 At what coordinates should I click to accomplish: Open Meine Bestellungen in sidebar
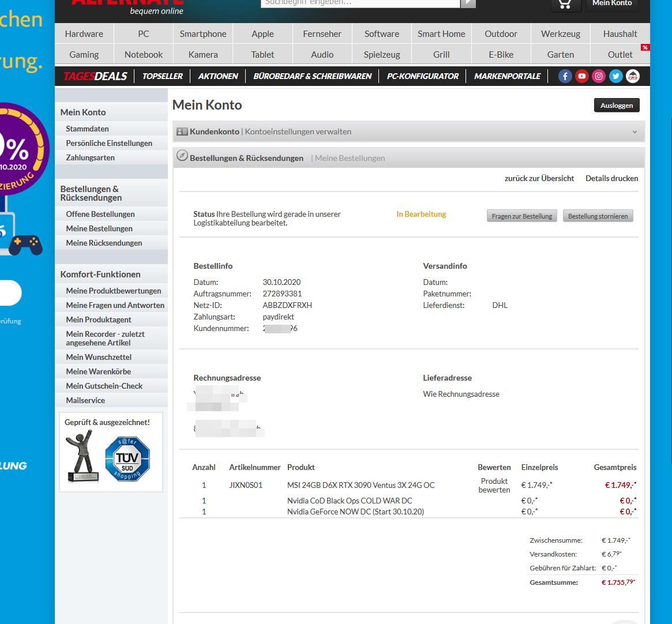tap(99, 228)
